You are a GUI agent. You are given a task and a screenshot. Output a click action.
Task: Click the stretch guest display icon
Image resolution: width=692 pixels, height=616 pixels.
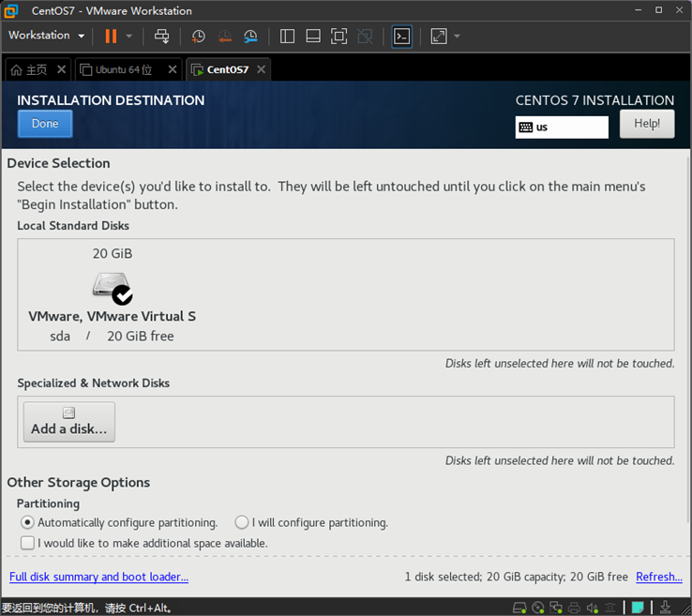point(439,37)
